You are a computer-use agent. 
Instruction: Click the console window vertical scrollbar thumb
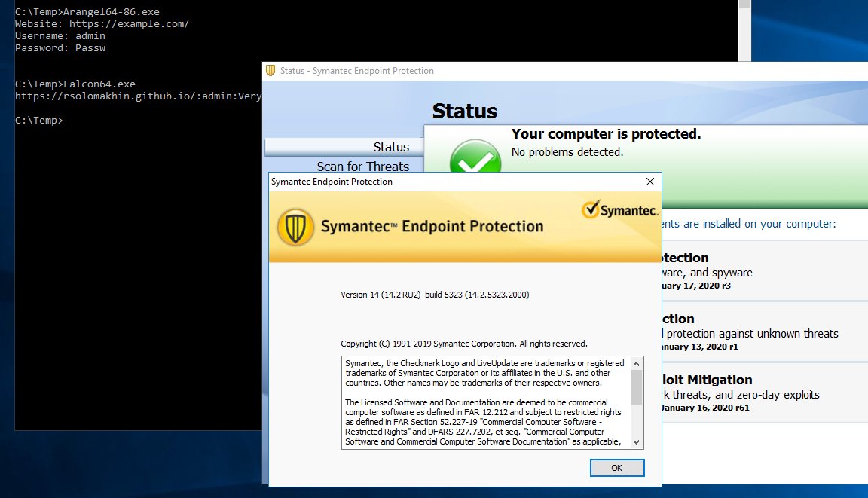click(x=744, y=5)
